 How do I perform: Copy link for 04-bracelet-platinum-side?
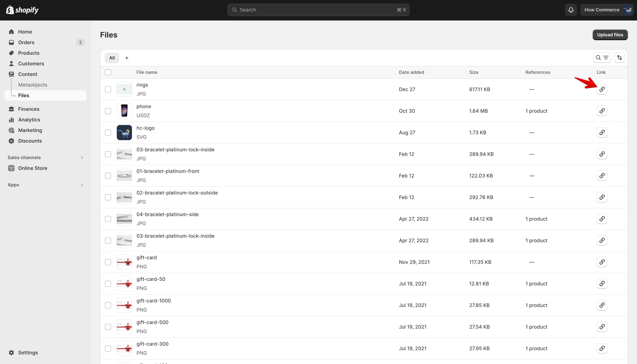pyautogui.click(x=602, y=219)
